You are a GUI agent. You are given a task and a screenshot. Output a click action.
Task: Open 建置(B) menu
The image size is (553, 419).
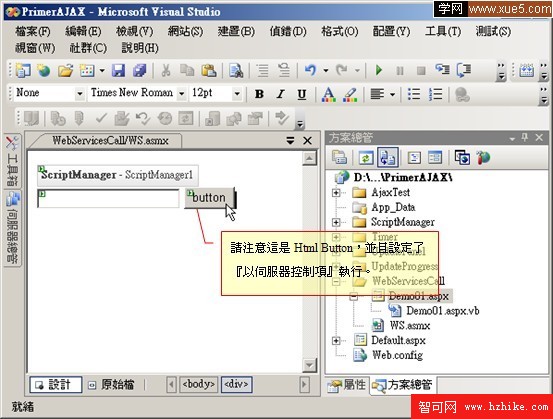pos(236,31)
